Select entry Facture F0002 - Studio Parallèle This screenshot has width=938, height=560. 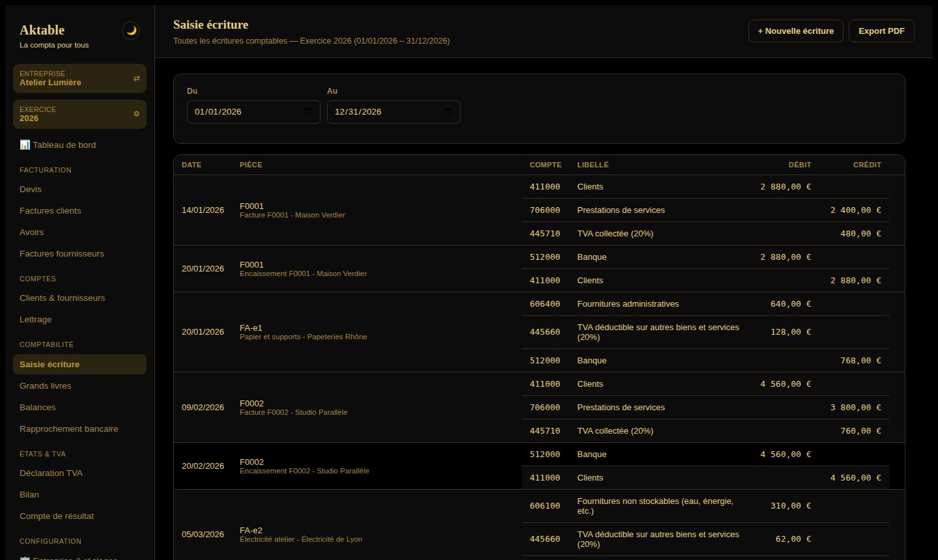(x=294, y=412)
